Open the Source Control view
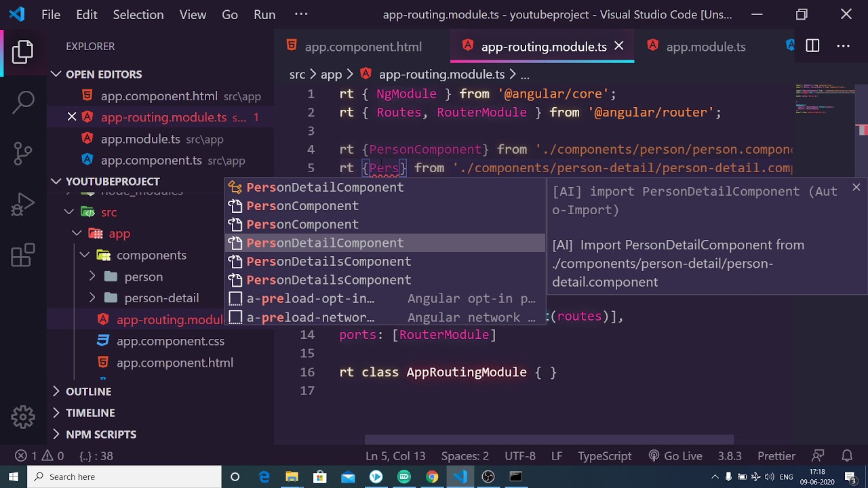Image resolution: width=868 pixels, height=488 pixels. pyautogui.click(x=23, y=153)
